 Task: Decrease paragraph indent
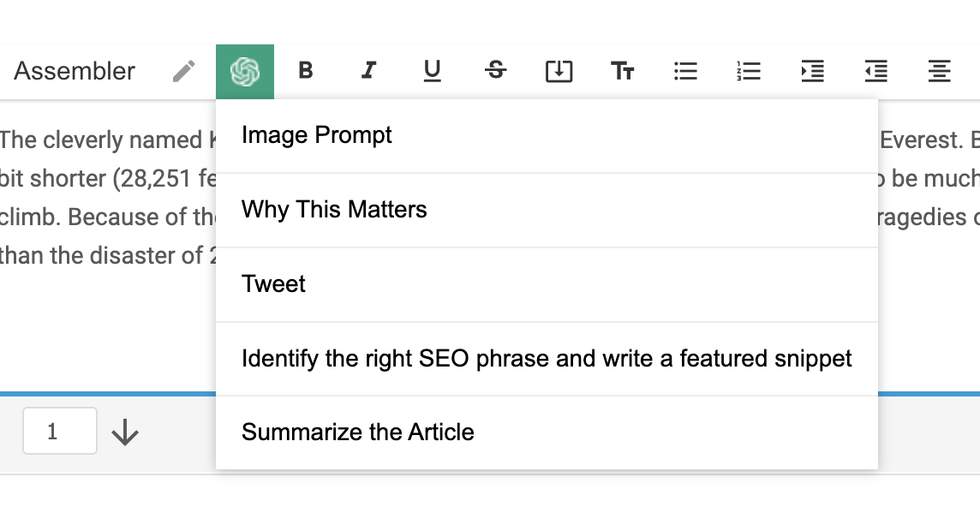point(875,71)
